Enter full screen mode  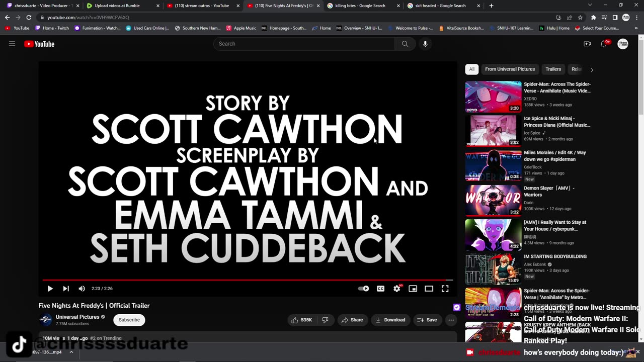tap(445, 289)
